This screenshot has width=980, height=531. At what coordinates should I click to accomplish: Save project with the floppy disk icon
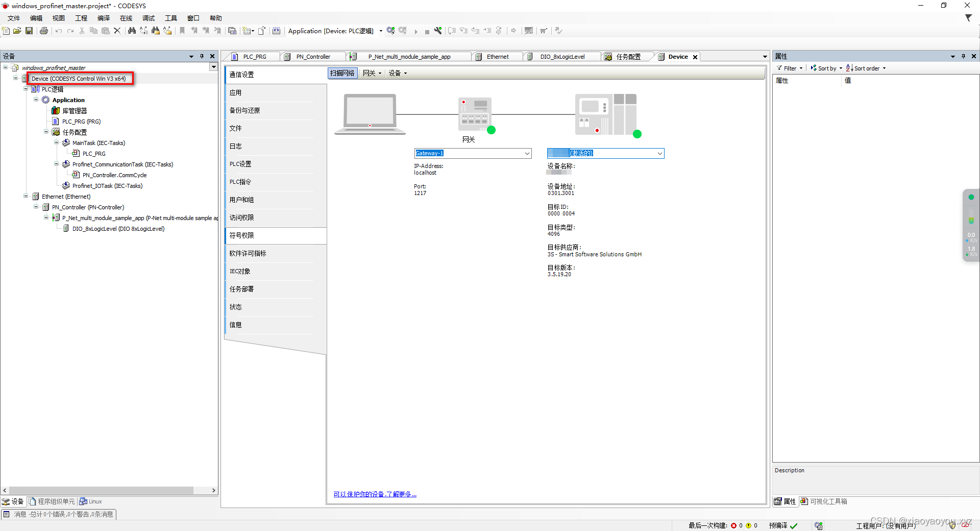(29, 31)
